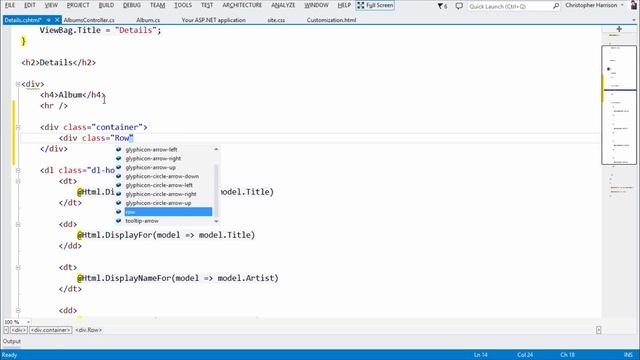Open the TOOLS menu
640x360 pixels.
[183, 5]
